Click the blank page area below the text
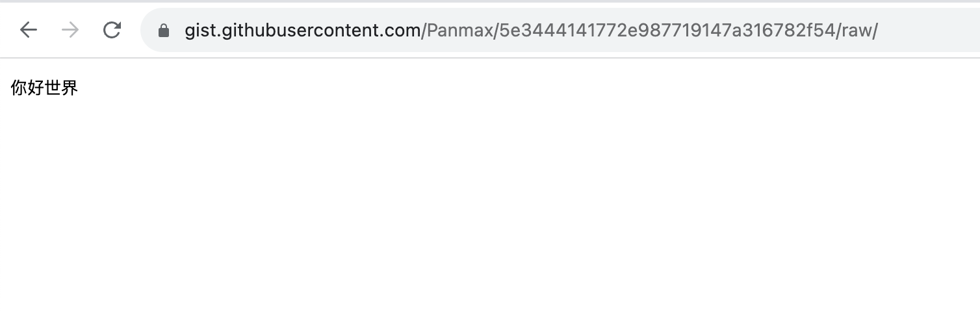The width and height of the screenshot is (980, 311). coord(487,208)
